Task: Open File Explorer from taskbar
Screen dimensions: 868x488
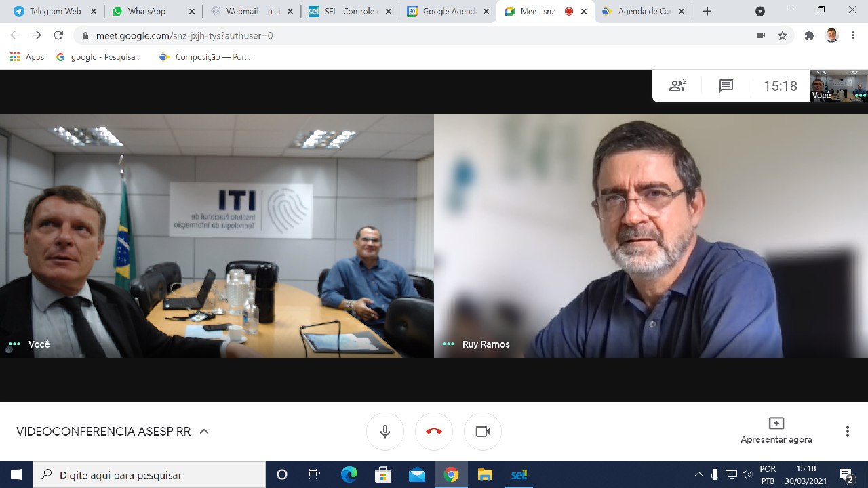Action: coord(485,474)
